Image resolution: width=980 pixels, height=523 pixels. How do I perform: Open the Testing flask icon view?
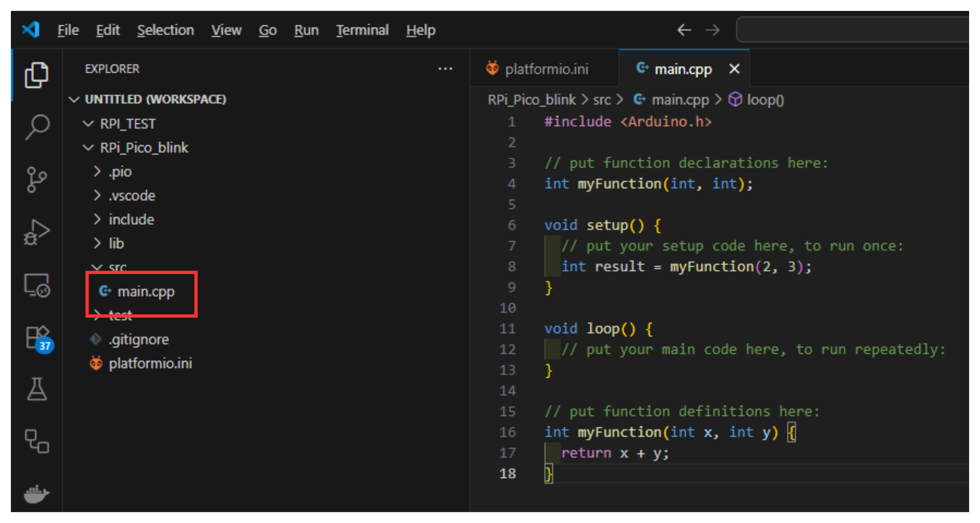pos(37,389)
